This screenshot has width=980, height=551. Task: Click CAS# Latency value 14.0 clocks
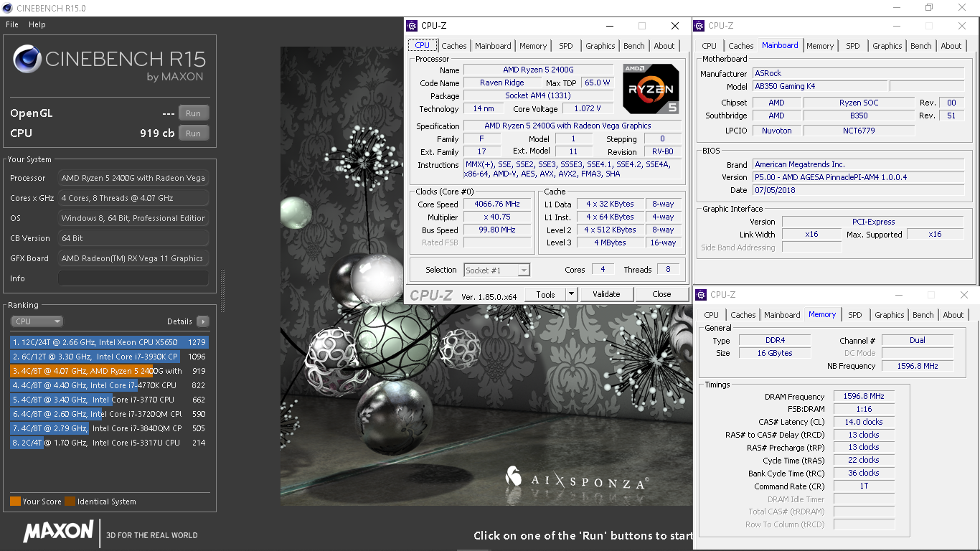(864, 422)
